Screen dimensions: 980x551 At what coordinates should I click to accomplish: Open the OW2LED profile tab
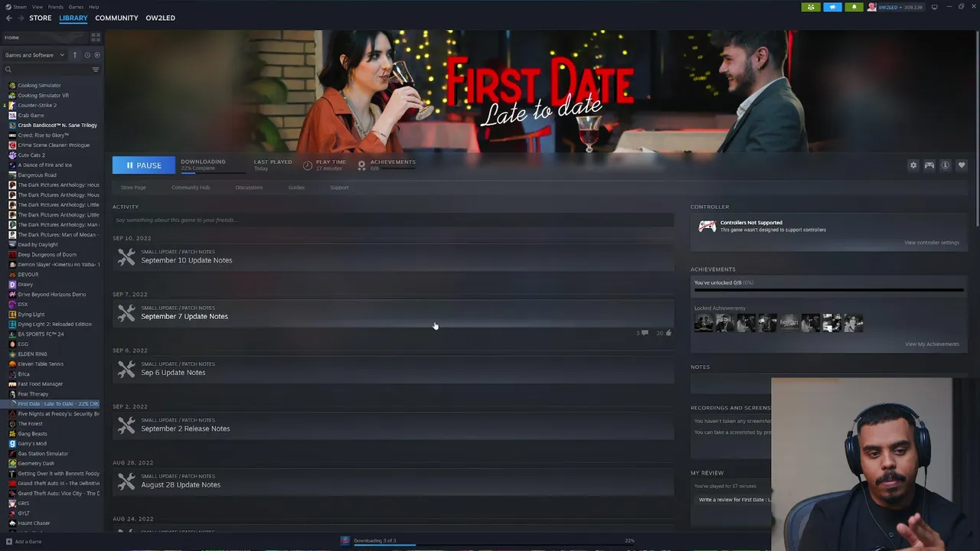[160, 18]
